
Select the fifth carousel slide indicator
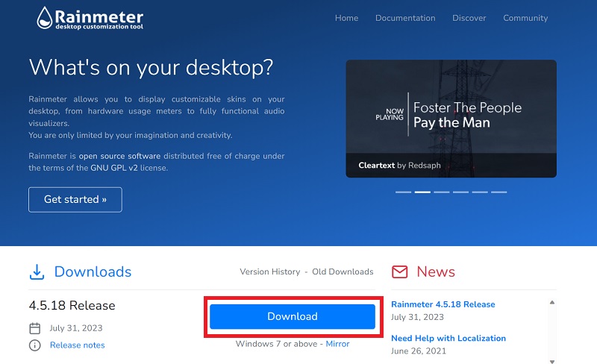480,192
